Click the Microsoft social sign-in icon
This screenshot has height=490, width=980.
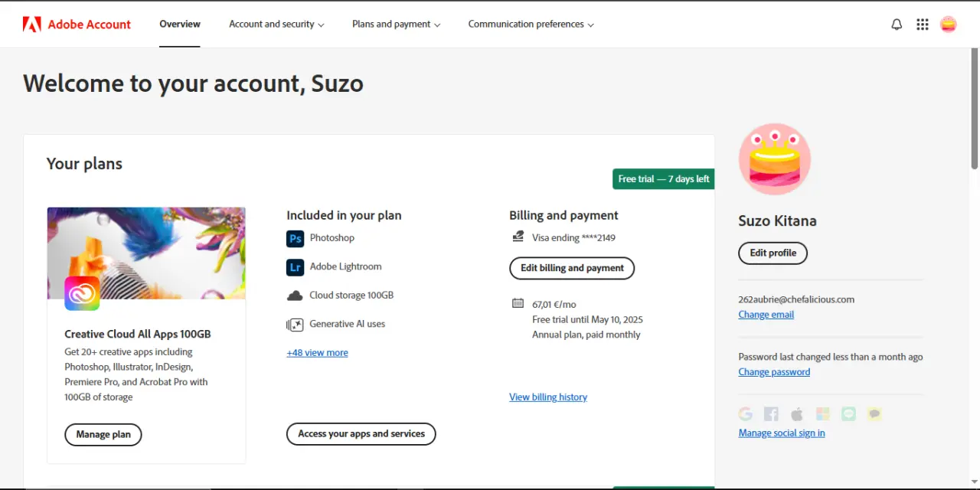point(823,414)
